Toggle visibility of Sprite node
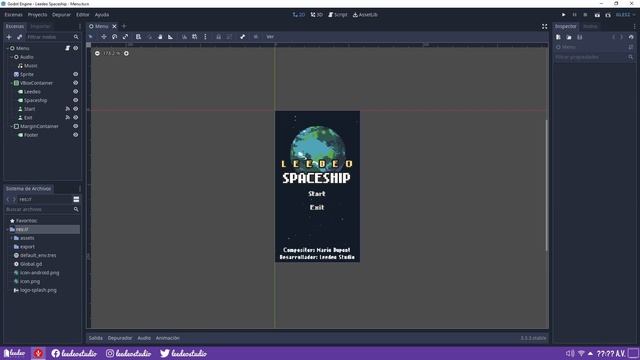640x360 pixels. (x=76, y=74)
